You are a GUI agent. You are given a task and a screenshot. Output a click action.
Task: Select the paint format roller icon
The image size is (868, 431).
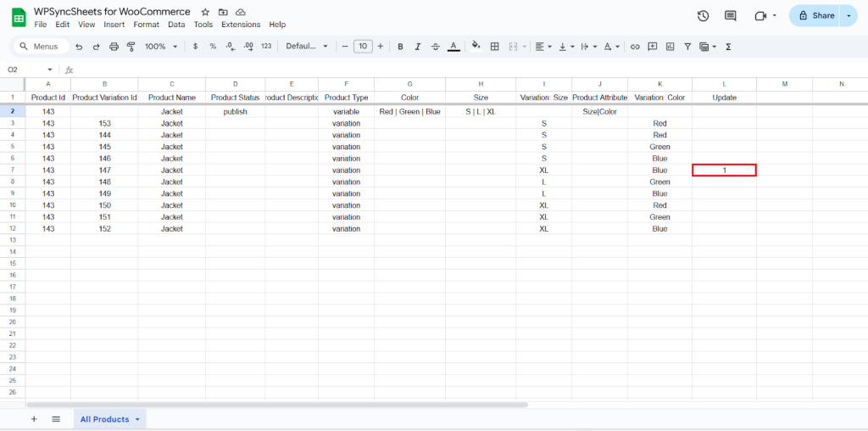click(131, 47)
